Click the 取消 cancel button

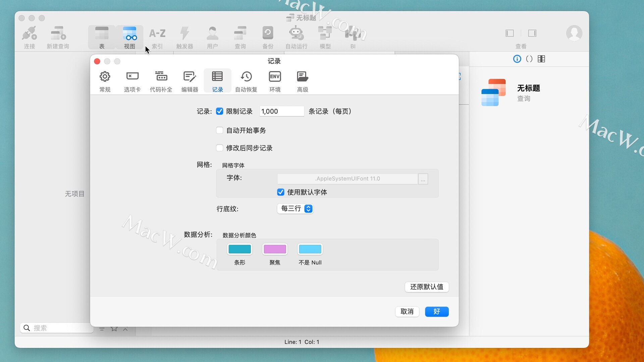[x=407, y=312]
